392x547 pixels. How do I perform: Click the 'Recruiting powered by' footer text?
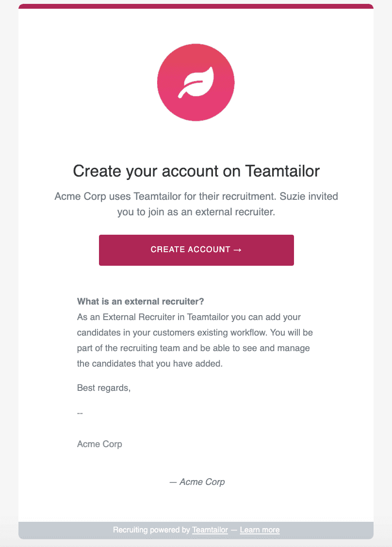(x=151, y=530)
